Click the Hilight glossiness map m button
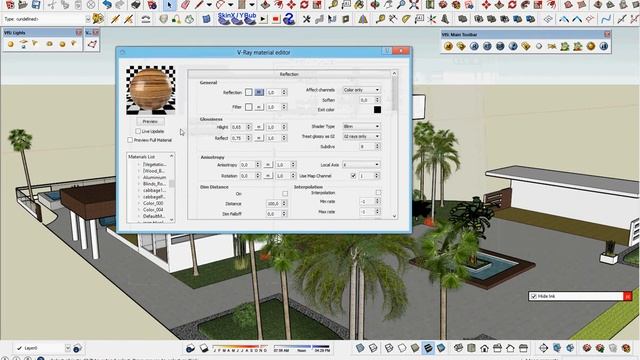Viewport: 640px width, 360px height. (x=259, y=127)
